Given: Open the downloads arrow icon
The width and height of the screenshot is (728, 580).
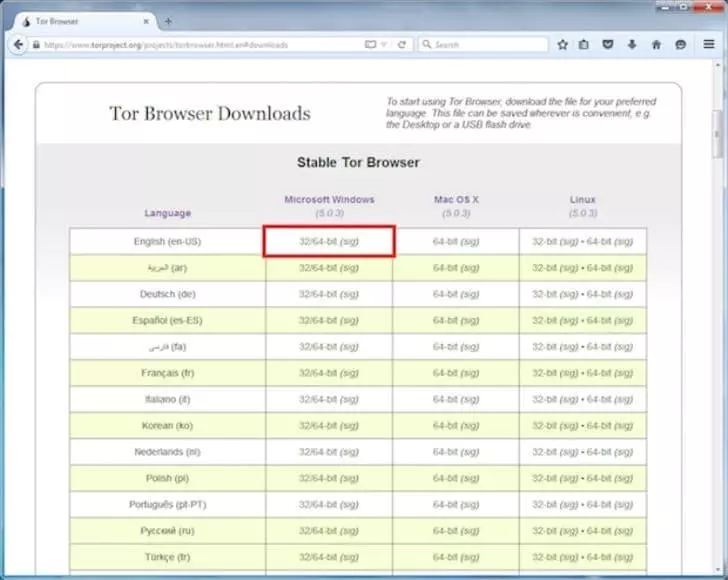Looking at the screenshot, I should (632, 45).
